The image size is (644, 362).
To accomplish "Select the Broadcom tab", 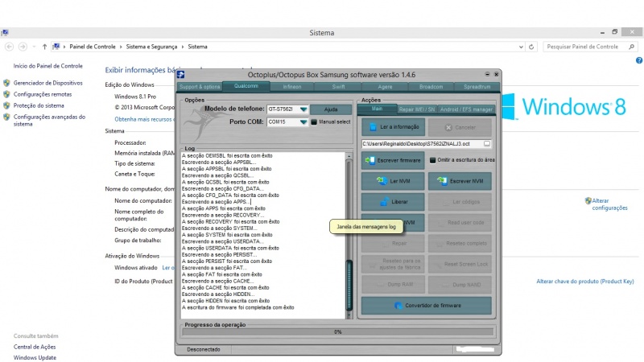I will coord(431,87).
